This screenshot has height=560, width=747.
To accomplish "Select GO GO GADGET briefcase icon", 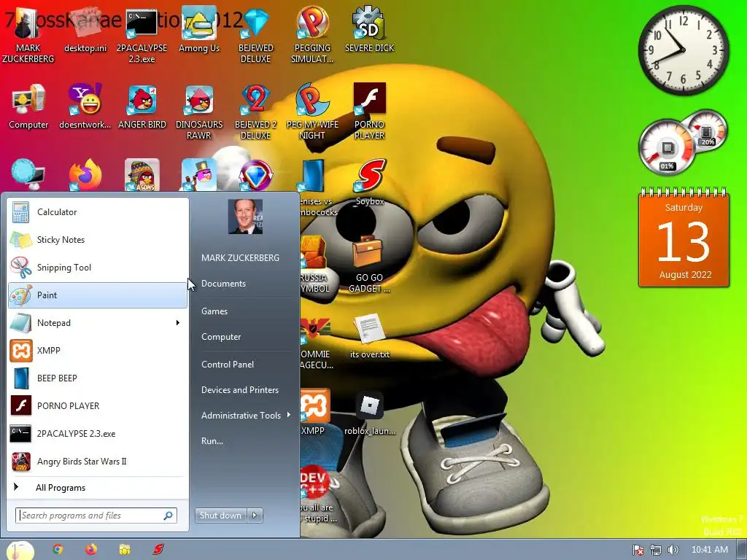I will coord(370,264).
